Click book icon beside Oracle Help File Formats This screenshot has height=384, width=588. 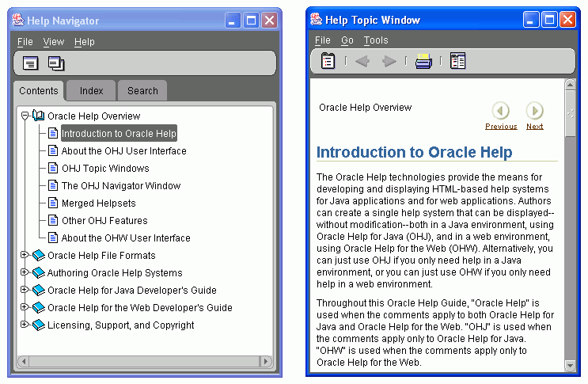coord(39,256)
